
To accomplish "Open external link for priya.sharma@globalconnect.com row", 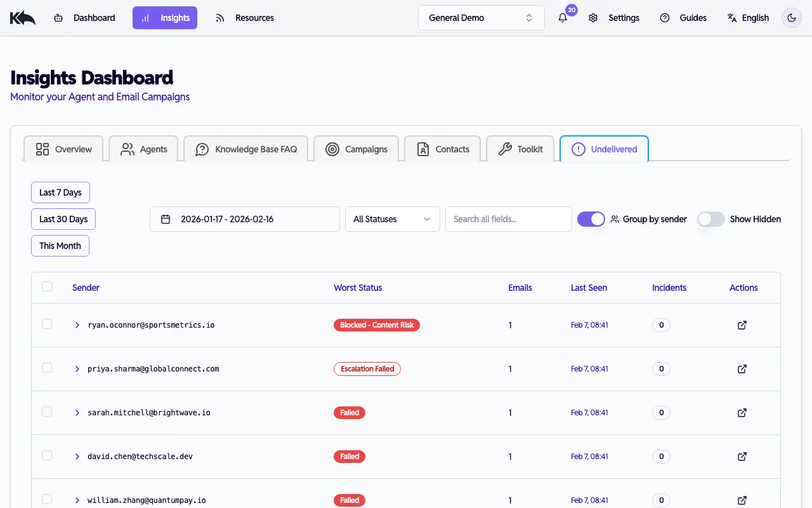I will point(742,369).
